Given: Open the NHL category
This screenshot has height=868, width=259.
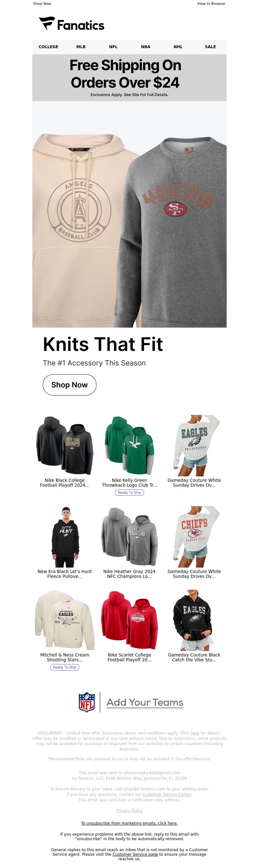Looking at the screenshot, I should [178, 47].
